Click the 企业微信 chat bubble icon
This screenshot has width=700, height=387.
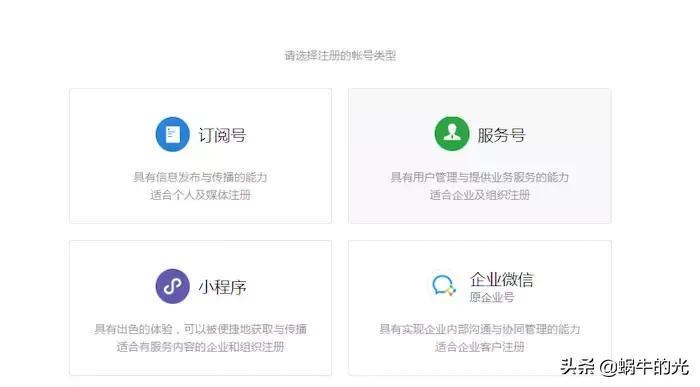point(444,286)
